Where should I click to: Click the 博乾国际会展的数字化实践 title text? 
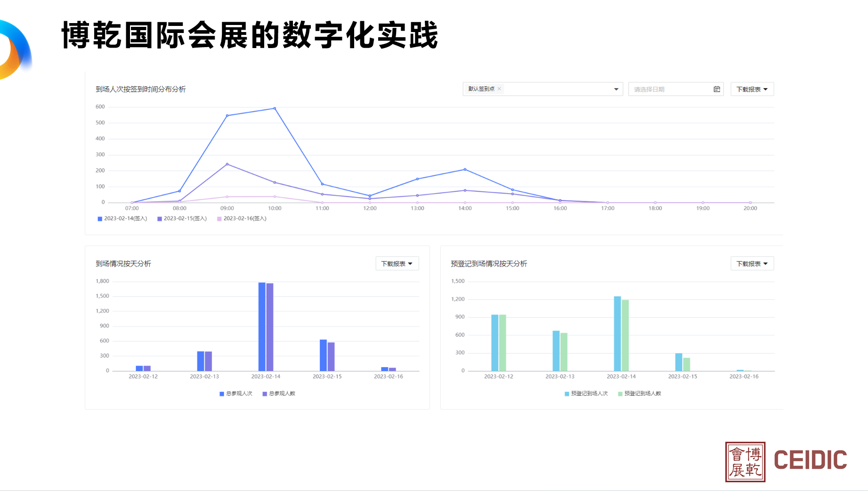[x=249, y=37]
